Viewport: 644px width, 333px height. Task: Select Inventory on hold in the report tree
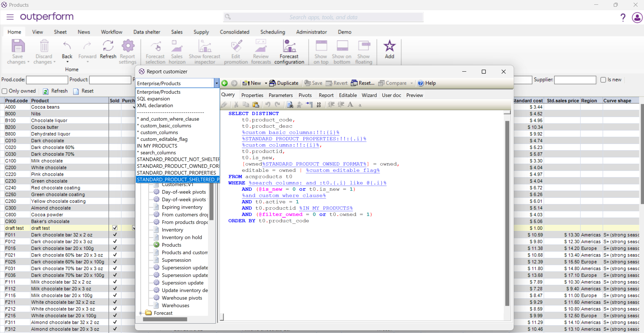182,237
